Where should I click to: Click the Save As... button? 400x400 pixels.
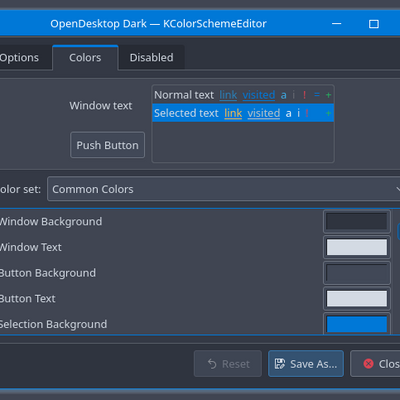point(306,364)
